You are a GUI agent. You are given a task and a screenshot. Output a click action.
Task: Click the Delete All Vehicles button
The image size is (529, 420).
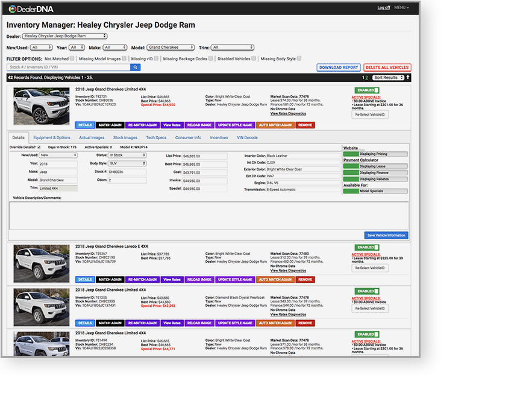pos(387,67)
